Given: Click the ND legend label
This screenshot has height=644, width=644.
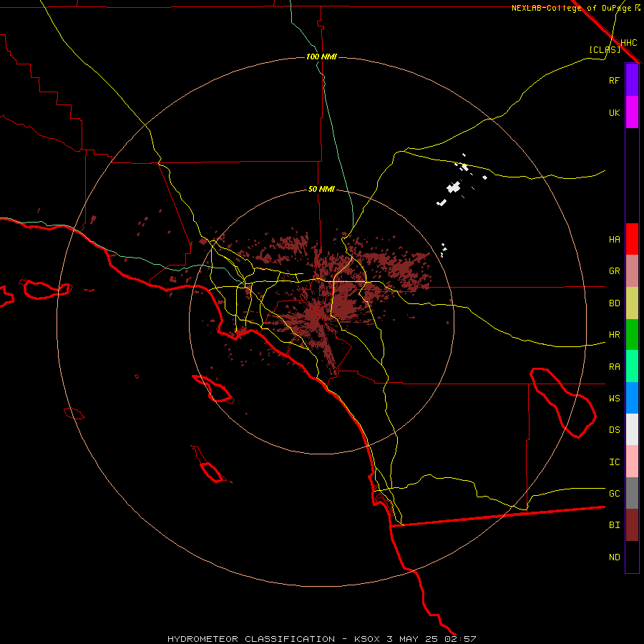Looking at the screenshot, I should [614, 557].
